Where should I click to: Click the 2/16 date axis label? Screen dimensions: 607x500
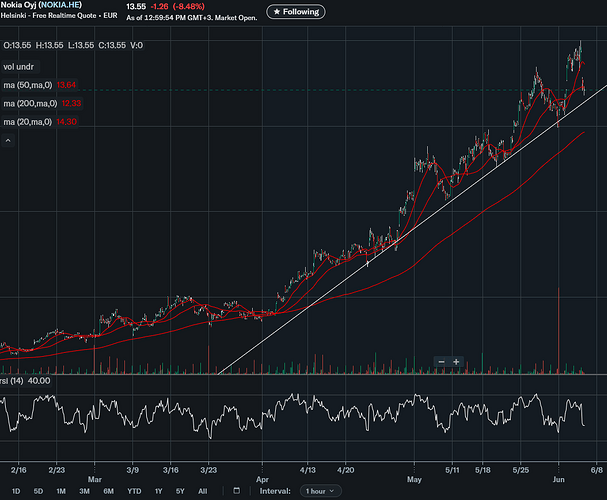point(19,470)
